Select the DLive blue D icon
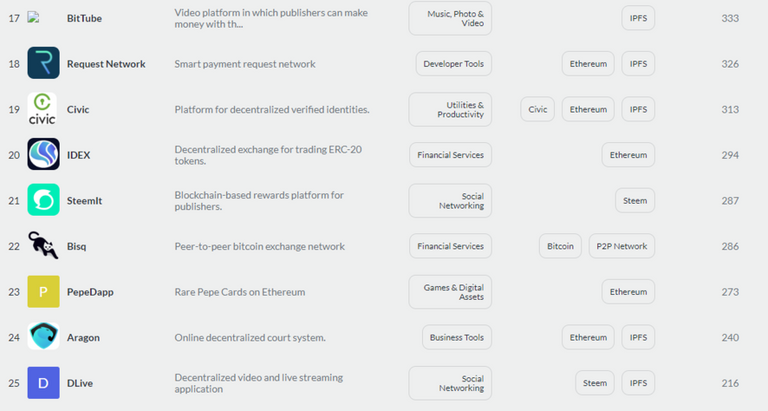768x411 pixels. point(43,383)
